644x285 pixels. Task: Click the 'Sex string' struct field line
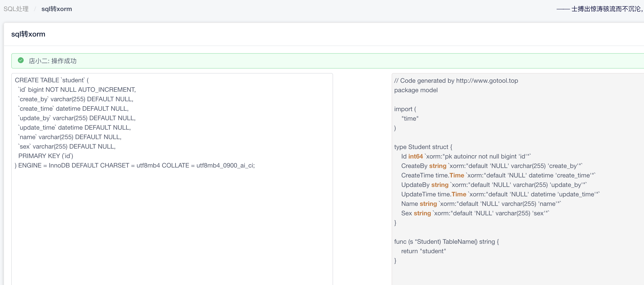[x=475, y=214]
